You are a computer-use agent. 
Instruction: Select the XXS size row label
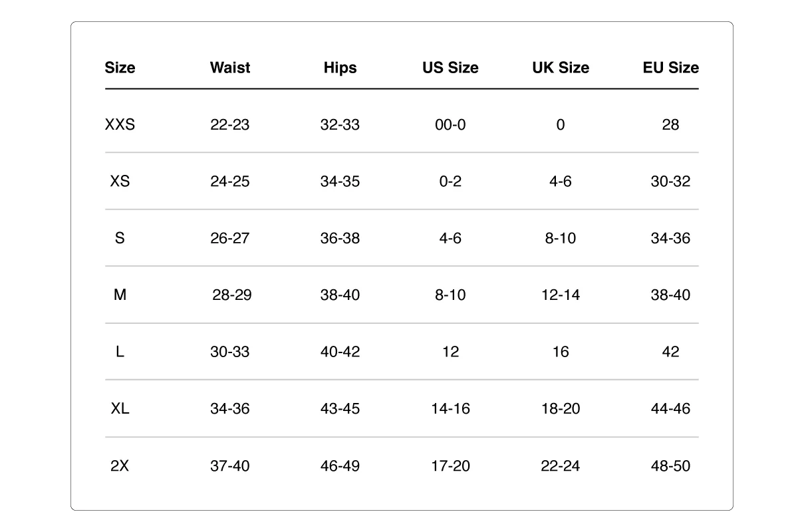pos(120,125)
